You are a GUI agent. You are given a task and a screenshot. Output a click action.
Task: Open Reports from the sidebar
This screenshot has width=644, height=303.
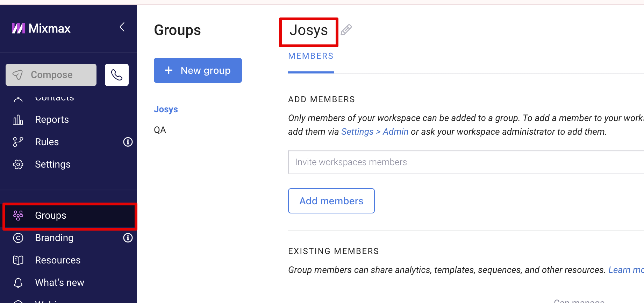click(52, 120)
